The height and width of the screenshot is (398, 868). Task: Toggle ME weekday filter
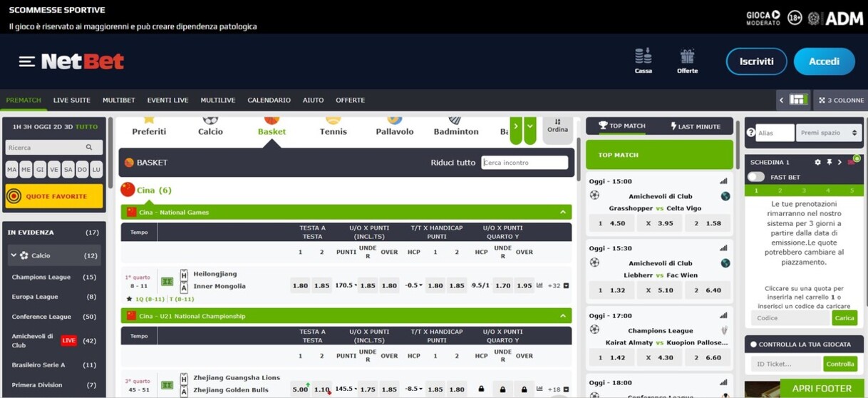(x=26, y=169)
